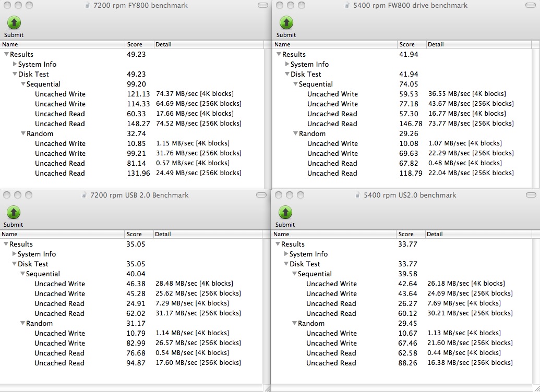Sort by Name column in 7200 rpm FY800 window
The image size is (540, 392).
tap(62, 44)
